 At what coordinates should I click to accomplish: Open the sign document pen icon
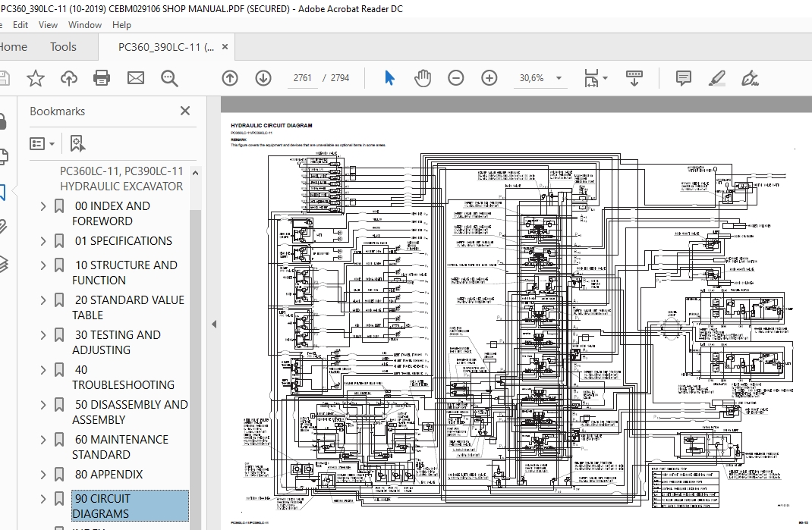click(750, 78)
